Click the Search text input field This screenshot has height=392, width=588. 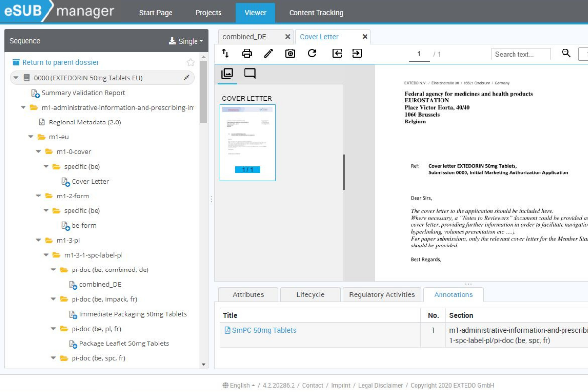coord(521,54)
